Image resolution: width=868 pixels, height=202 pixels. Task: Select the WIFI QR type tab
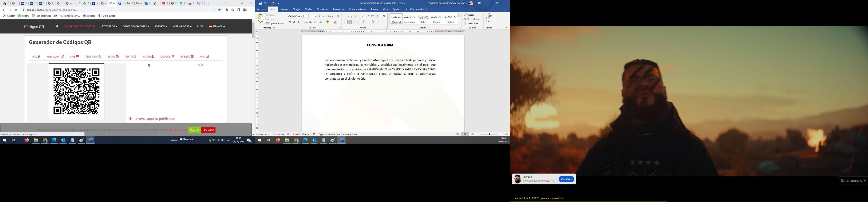point(204,57)
